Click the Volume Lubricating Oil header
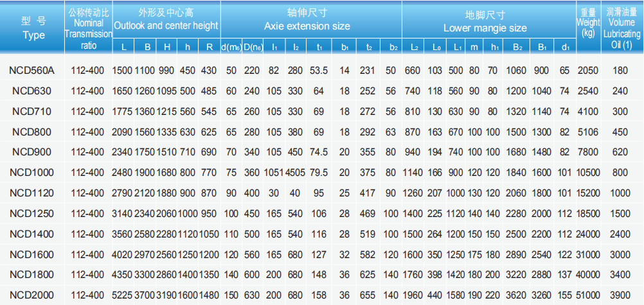This screenshot has height=305, width=644. click(x=622, y=29)
